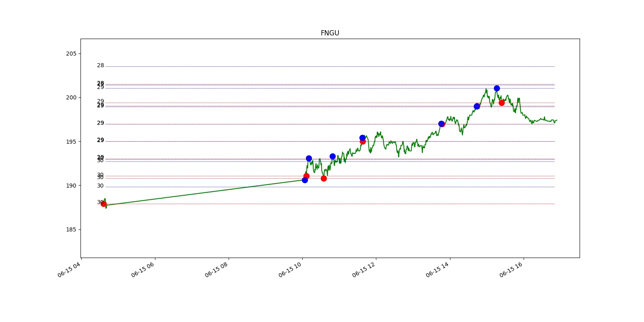Click the 29 label on the 197 level line
644x322 pixels.
coord(100,123)
